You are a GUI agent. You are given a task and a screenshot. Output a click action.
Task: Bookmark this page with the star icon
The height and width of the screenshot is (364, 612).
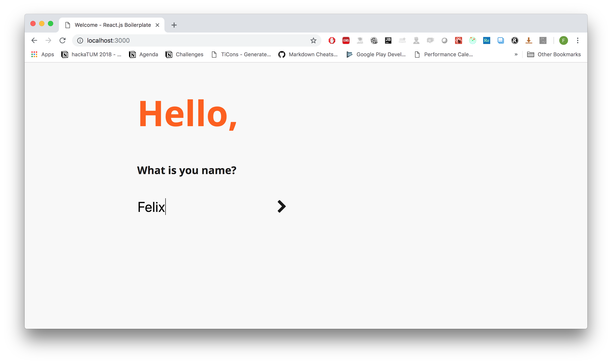tap(313, 40)
